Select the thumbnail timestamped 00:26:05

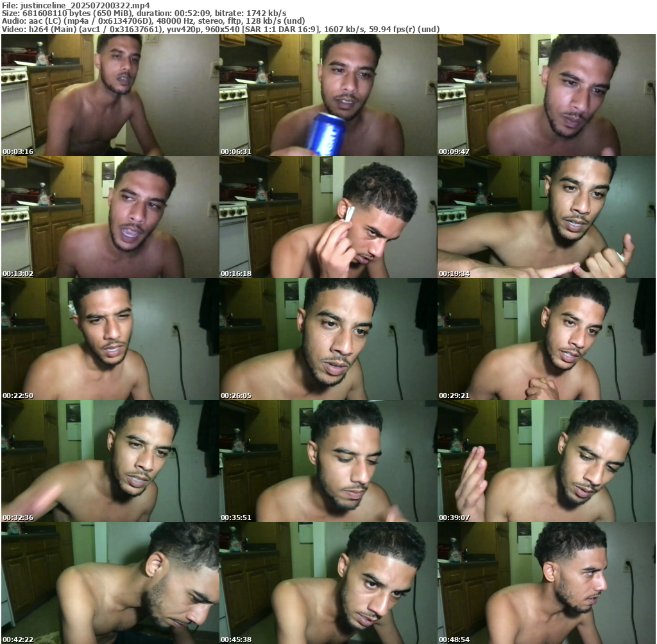click(328, 339)
